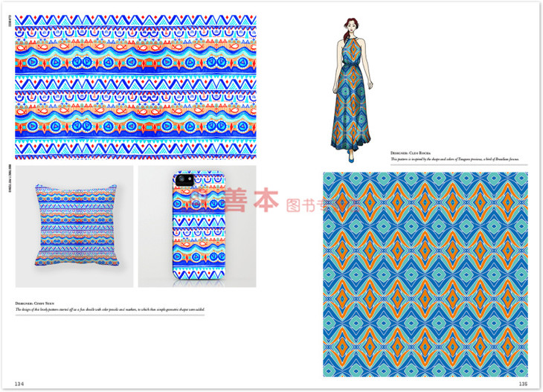This screenshot has height=392, width=543.
Task: Click the page number 135
Action: pos(522,383)
